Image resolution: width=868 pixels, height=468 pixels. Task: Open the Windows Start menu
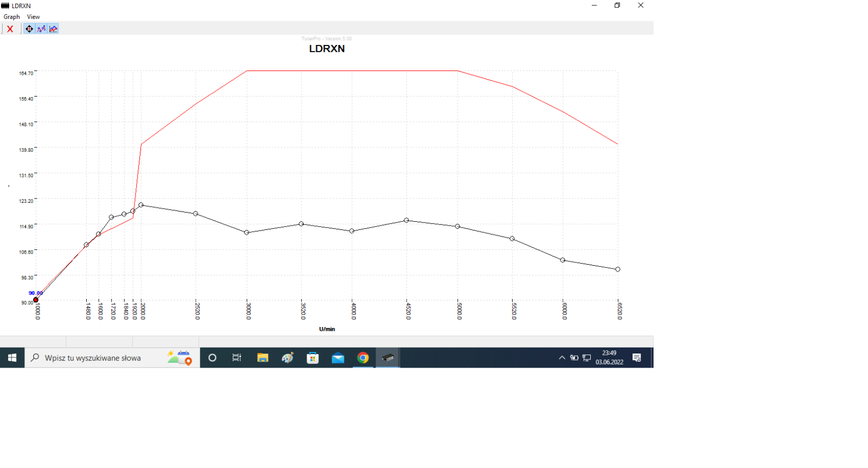tap(12, 358)
